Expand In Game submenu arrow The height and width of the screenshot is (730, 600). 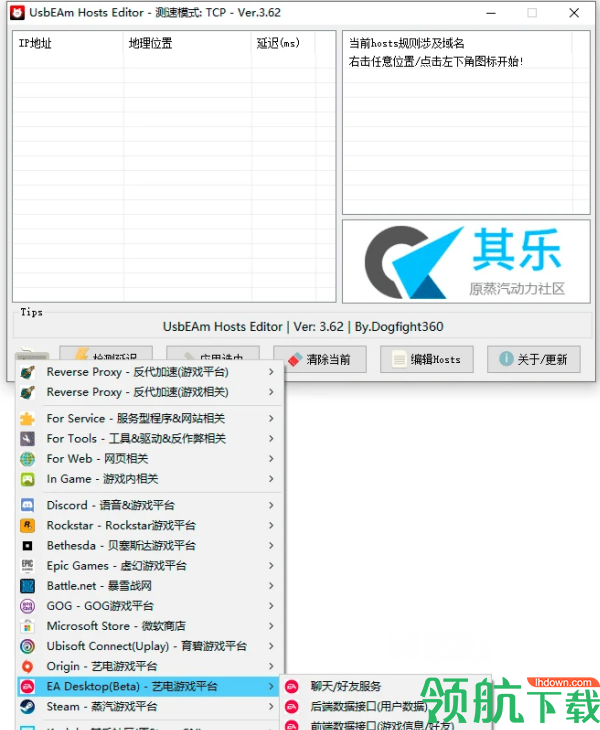click(271, 479)
